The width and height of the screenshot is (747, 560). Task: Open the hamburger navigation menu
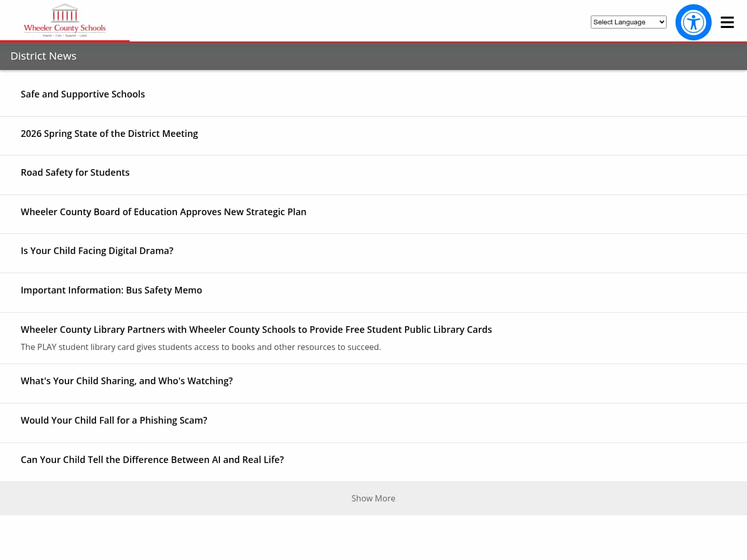click(x=727, y=22)
